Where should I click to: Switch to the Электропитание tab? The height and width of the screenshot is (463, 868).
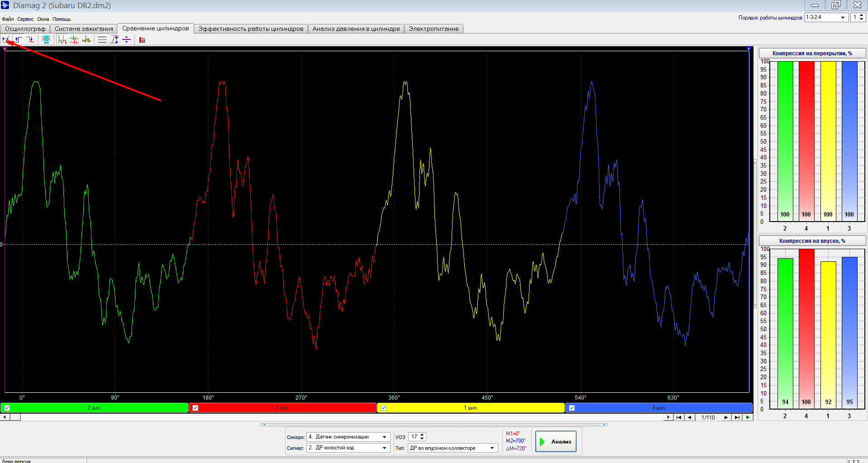434,29
